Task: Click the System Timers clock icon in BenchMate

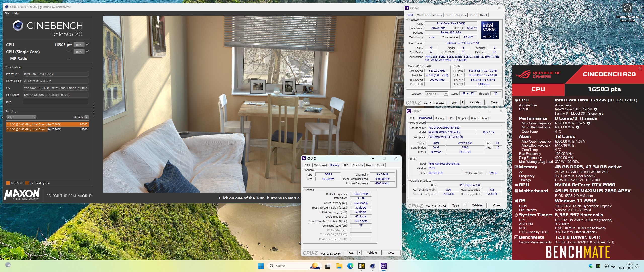Action: coord(516,215)
